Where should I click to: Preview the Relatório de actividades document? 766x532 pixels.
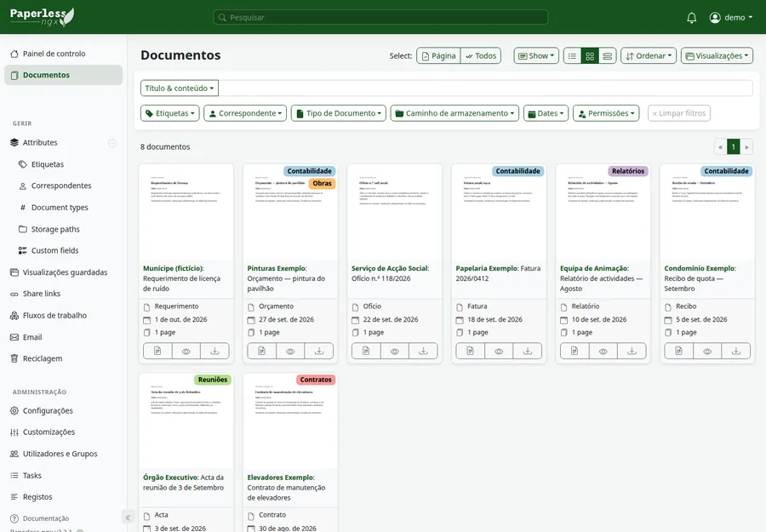tap(603, 352)
